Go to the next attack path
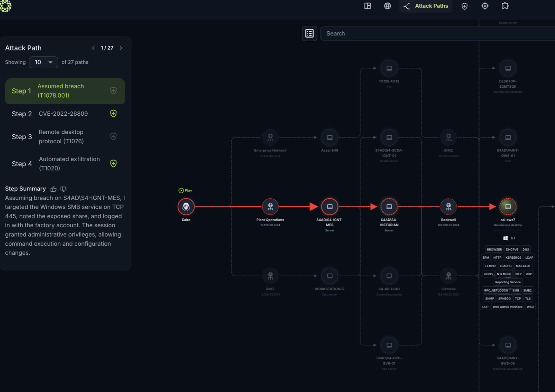This screenshot has height=392, width=555. pos(121,48)
